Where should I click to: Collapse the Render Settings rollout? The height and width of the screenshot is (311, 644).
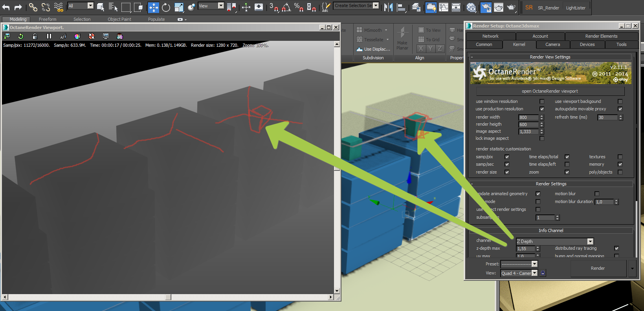coord(551,184)
